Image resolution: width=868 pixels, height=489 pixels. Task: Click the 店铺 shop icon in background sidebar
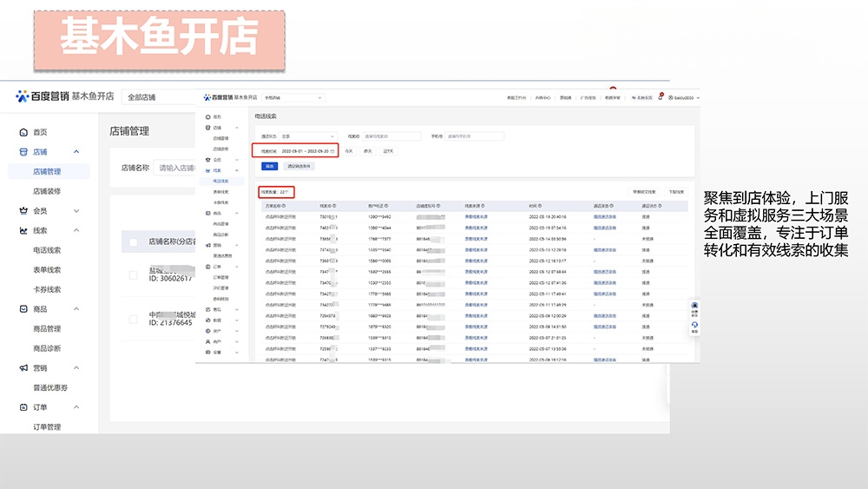coord(23,152)
